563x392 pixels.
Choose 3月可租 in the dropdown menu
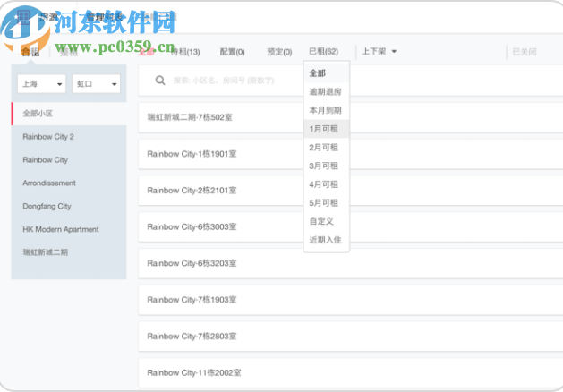pyautogui.click(x=327, y=166)
